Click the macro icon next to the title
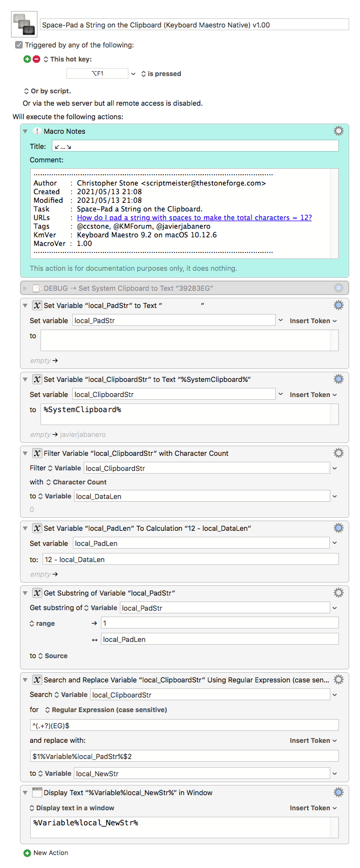The height and width of the screenshot is (868, 360). 24,24
